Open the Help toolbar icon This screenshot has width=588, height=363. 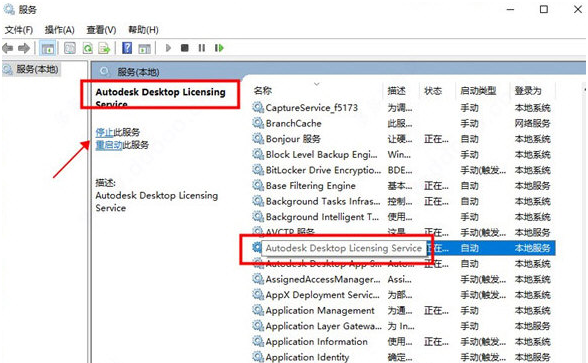point(127,48)
